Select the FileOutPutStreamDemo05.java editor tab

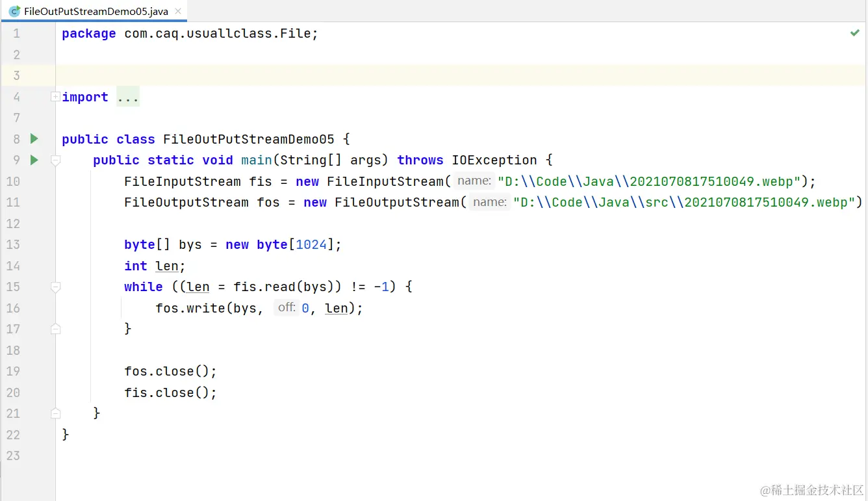click(x=95, y=12)
